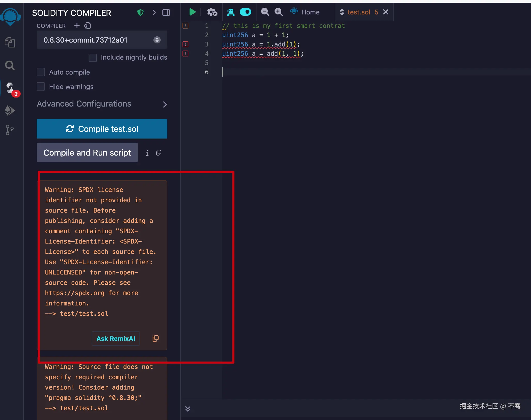The height and width of the screenshot is (420, 531).
Task: Open the Git source control sidebar icon
Action: (x=10, y=130)
